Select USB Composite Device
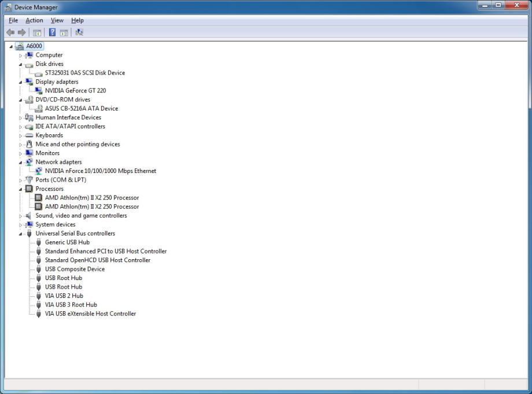Screen dimensions: 532x394 coord(75,269)
